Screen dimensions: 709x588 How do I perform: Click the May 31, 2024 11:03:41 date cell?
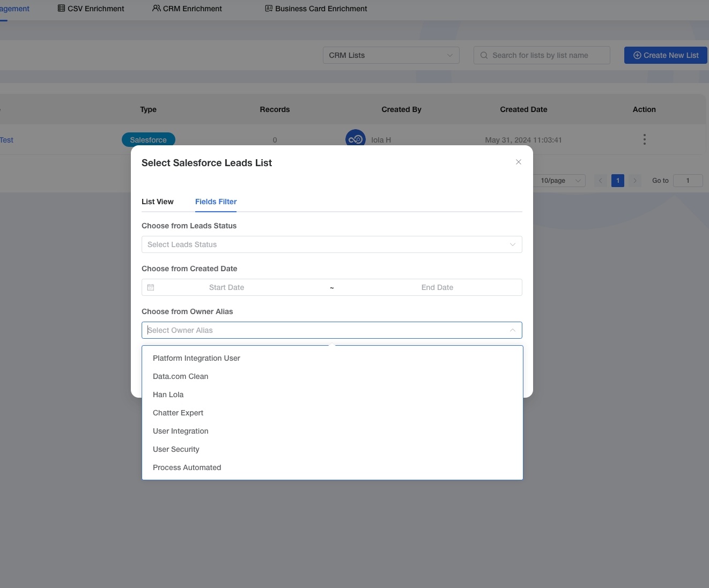tap(523, 140)
